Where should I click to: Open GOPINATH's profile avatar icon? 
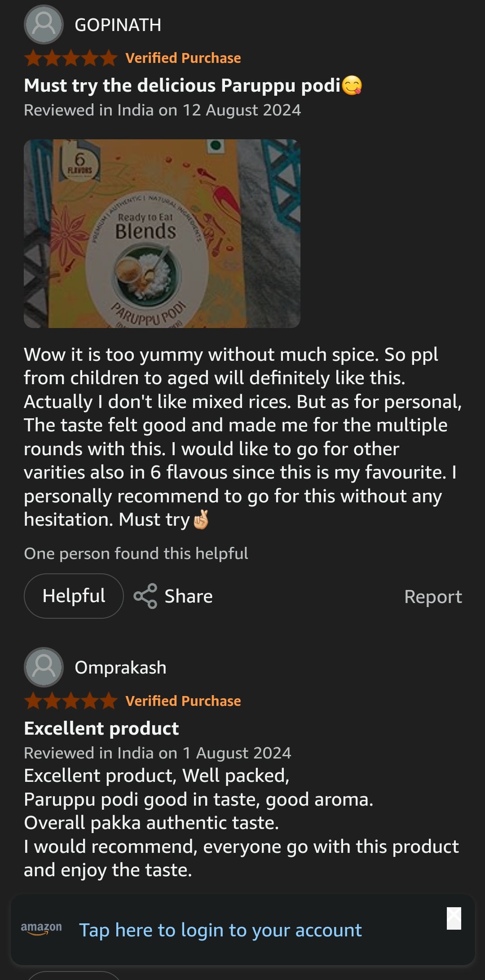[x=44, y=24]
